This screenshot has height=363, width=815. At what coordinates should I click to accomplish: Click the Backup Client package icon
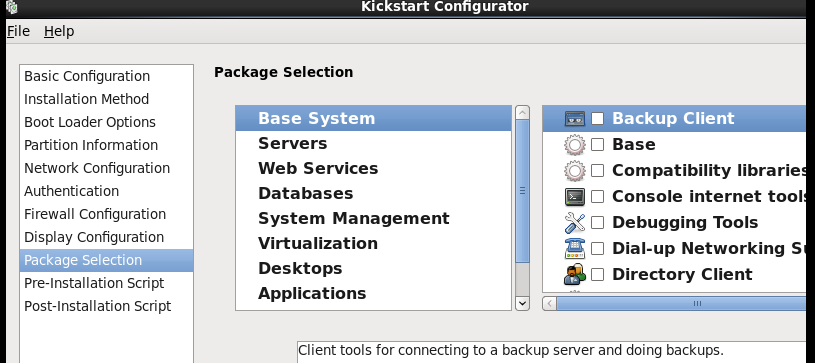pos(574,119)
